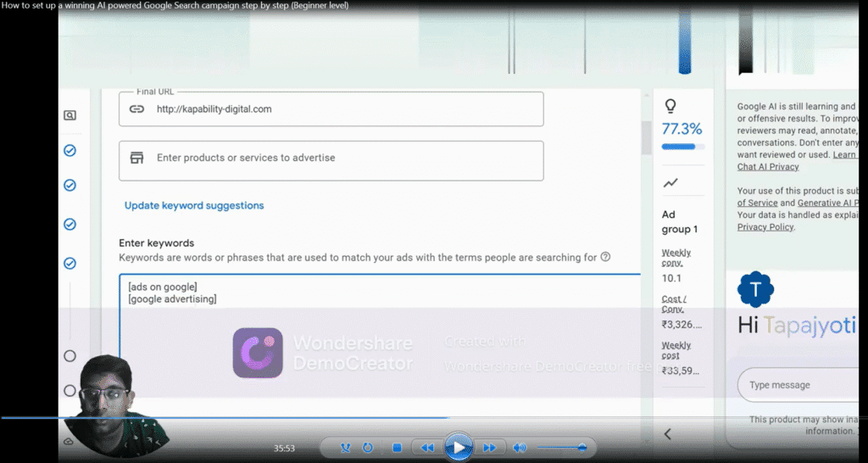Click the Final URL input field
This screenshot has height=463, width=868.
point(339,109)
